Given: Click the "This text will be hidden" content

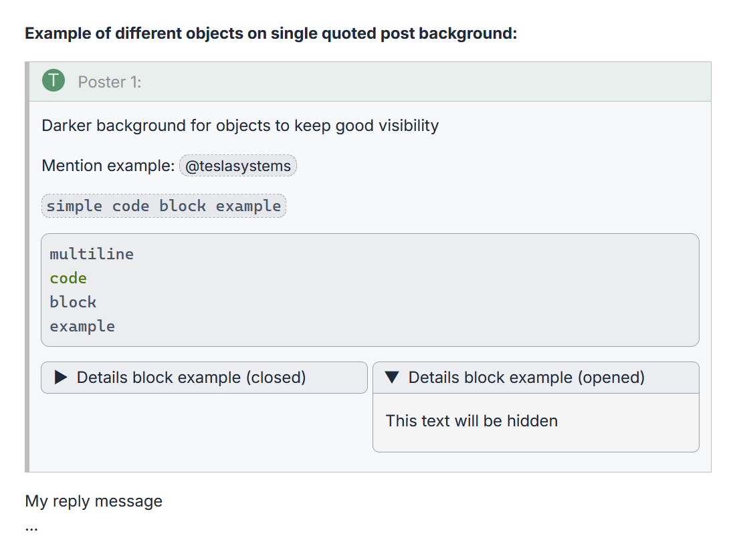Looking at the screenshot, I should click(x=471, y=421).
